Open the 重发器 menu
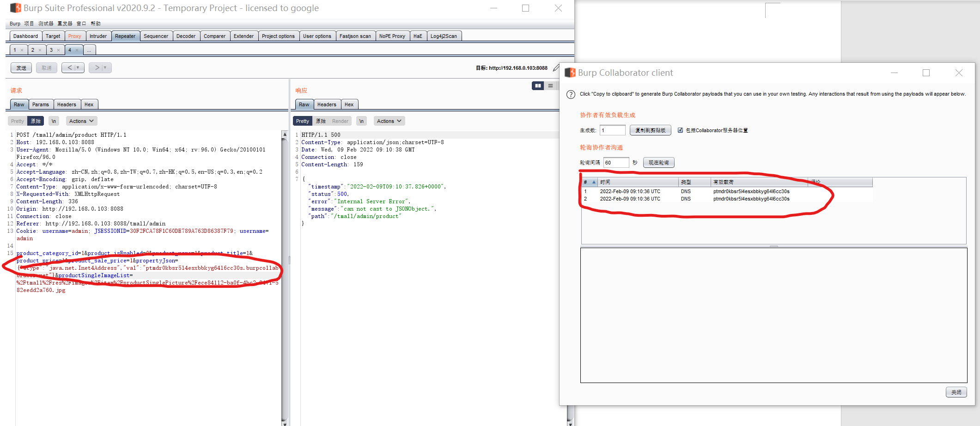980x426 pixels. [x=65, y=24]
